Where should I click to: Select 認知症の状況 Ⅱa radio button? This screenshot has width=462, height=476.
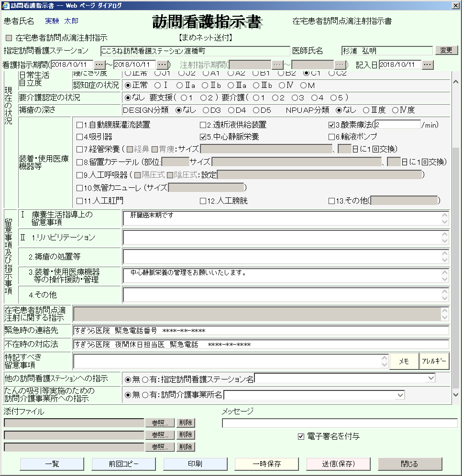pyautogui.click(x=179, y=86)
